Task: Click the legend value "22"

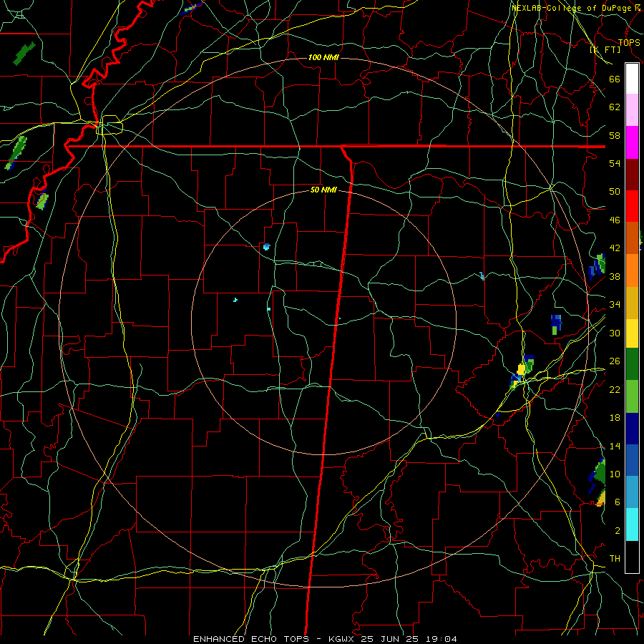Action: click(615, 389)
